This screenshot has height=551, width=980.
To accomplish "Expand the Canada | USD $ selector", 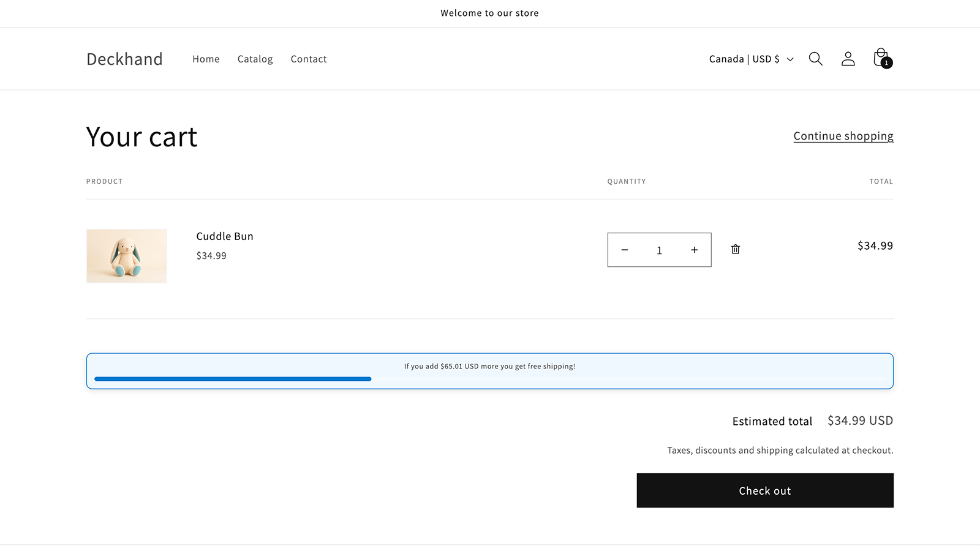I will click(751, 59).
